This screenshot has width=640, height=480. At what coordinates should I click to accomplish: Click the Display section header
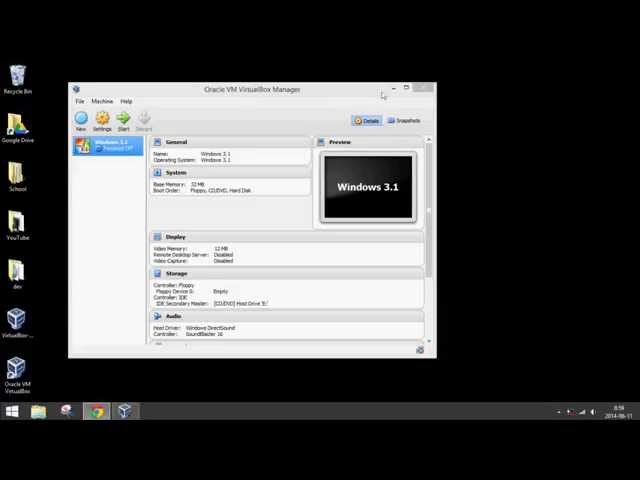[x=287, y=237]
